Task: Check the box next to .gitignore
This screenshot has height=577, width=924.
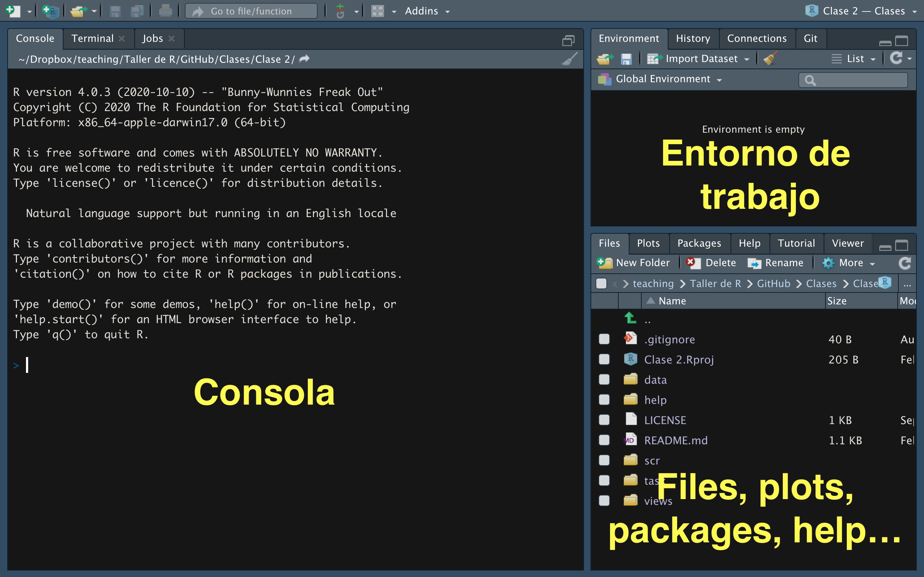Action: pyautogui.click(x=604, y=339)
